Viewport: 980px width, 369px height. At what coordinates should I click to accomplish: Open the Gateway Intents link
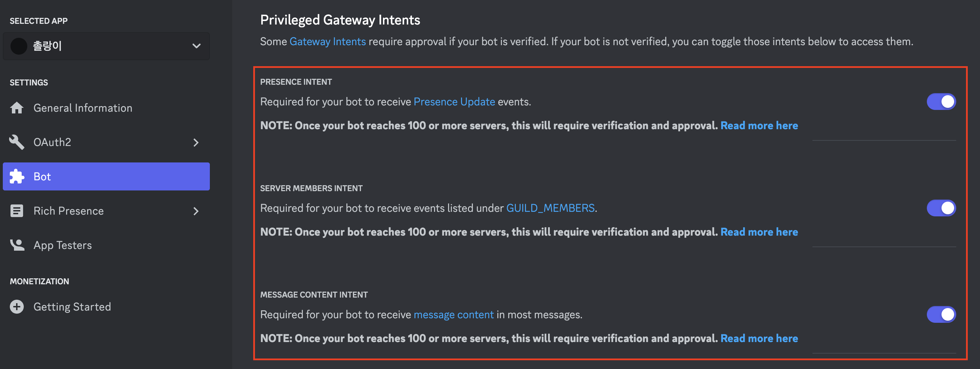tap(327, 42)
